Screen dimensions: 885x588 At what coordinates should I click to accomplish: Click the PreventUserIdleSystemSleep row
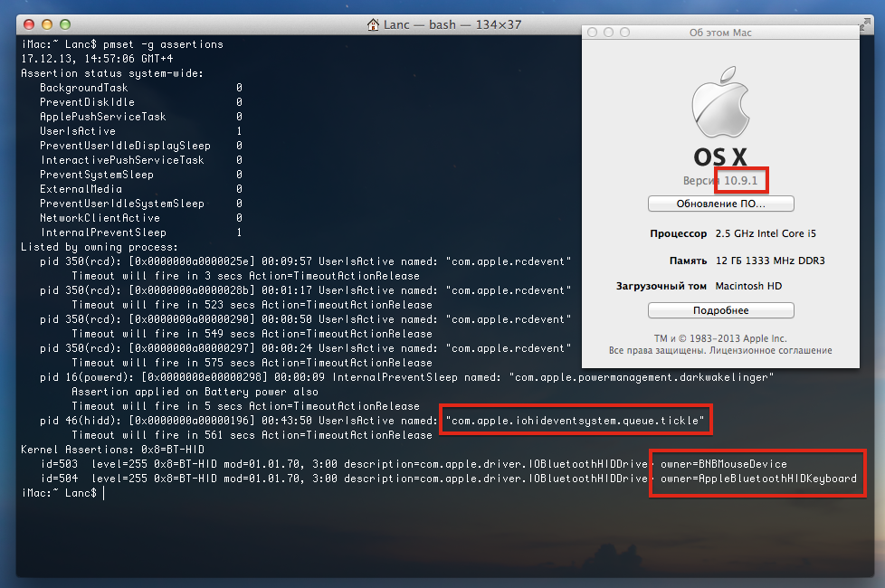[140, 204]
